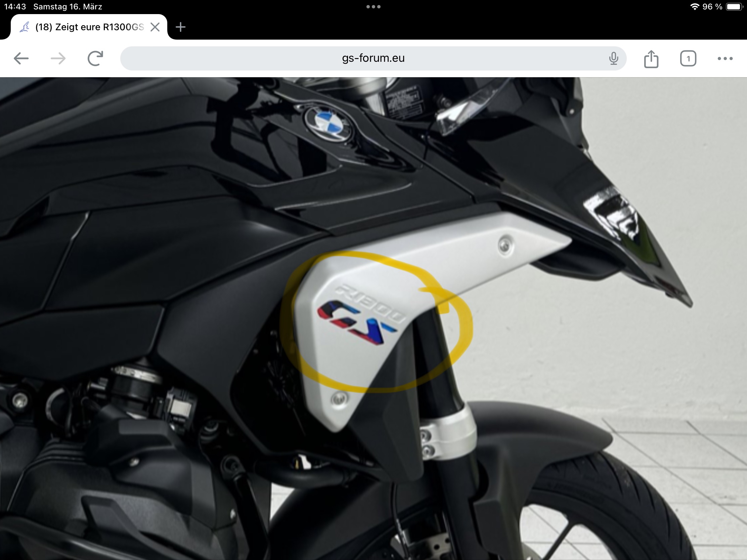Open the browser three-dot menu
747x560 pixels.
point(725,58)
